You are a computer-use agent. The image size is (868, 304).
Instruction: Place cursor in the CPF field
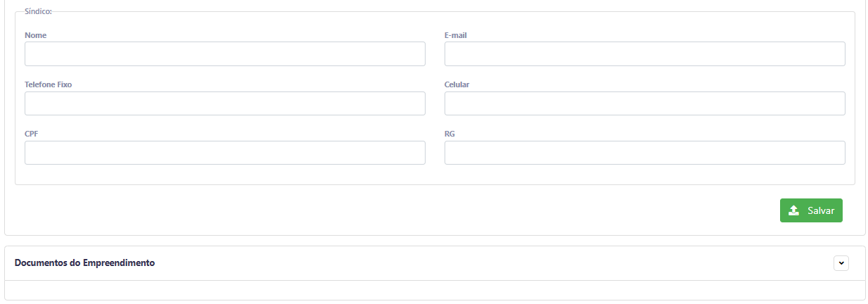(x=224, y=153)
